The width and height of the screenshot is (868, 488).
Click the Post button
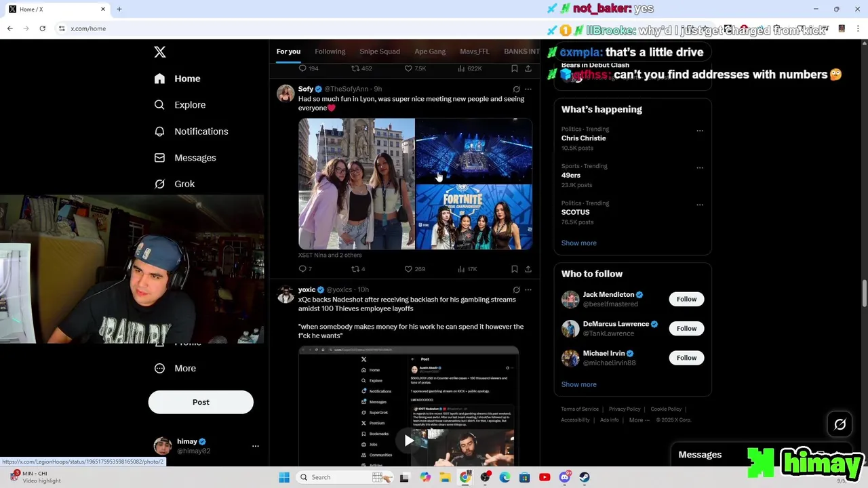[x=201, y=402]
